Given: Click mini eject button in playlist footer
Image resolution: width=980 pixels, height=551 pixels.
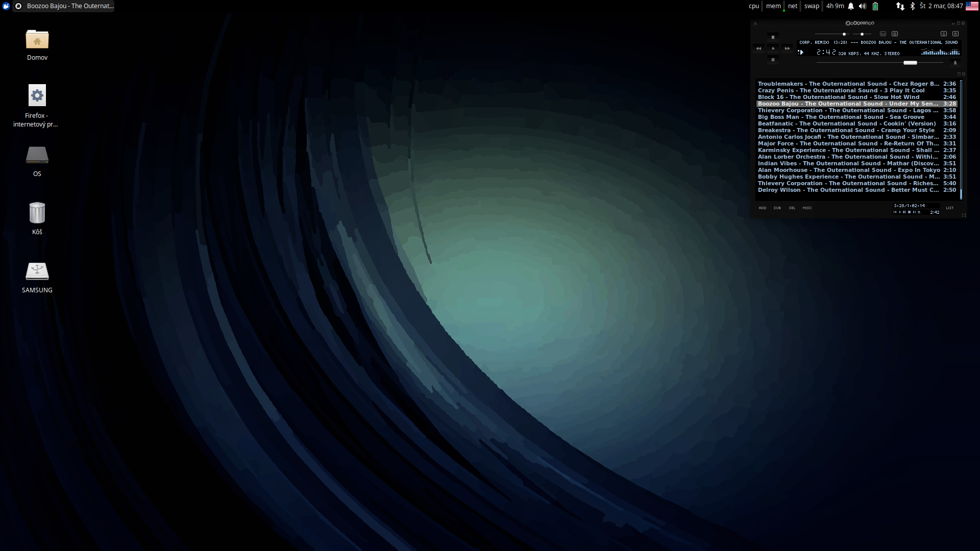Looking at the screenshot, I should [919, 212].
